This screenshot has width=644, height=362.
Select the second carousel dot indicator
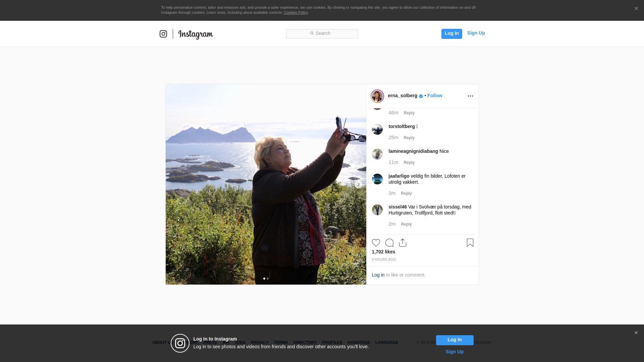[268, 279]
